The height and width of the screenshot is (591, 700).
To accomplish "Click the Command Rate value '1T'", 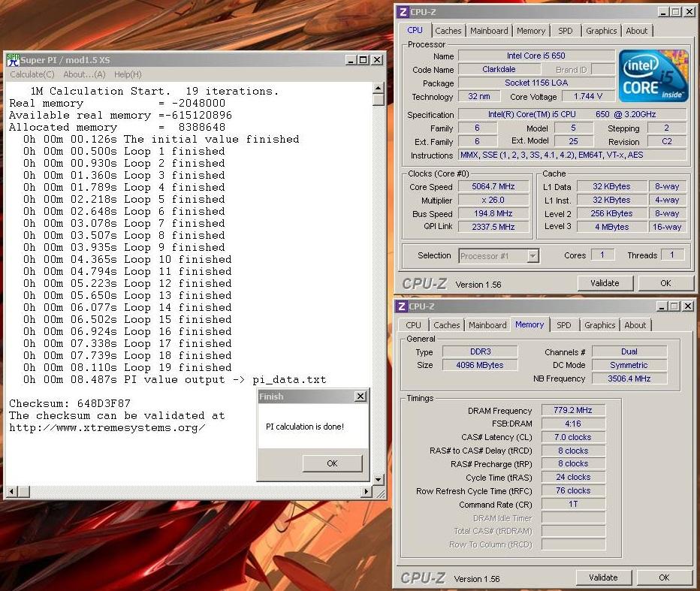I will [573, 504].
